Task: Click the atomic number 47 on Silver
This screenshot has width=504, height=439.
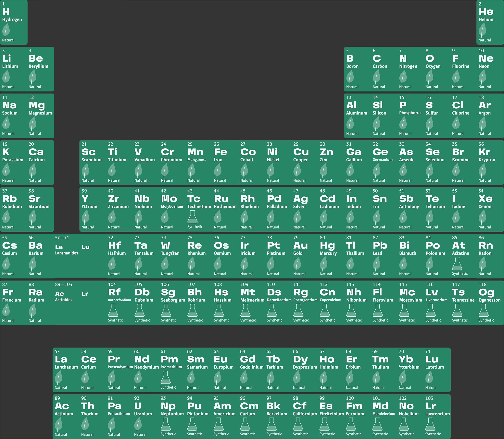Action: 296,191
